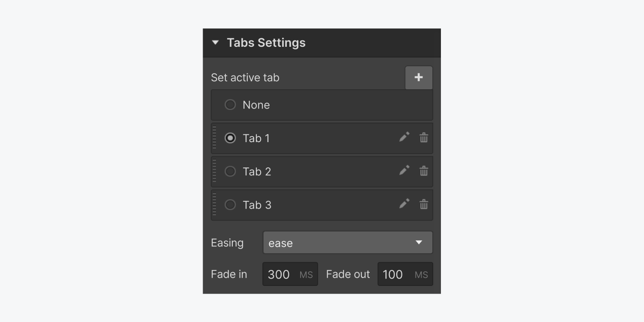Set Tab 2 as the active tab
644x322 pixels.
point(230,171)
